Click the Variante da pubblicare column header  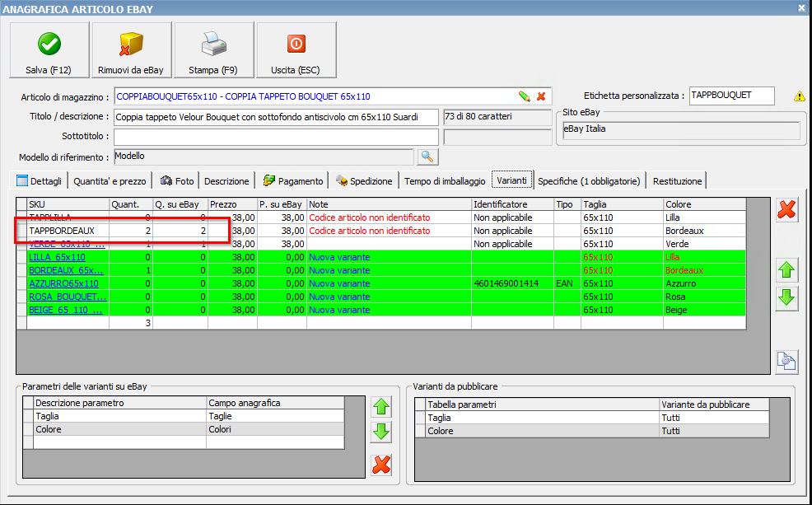(x=714, y=404)
